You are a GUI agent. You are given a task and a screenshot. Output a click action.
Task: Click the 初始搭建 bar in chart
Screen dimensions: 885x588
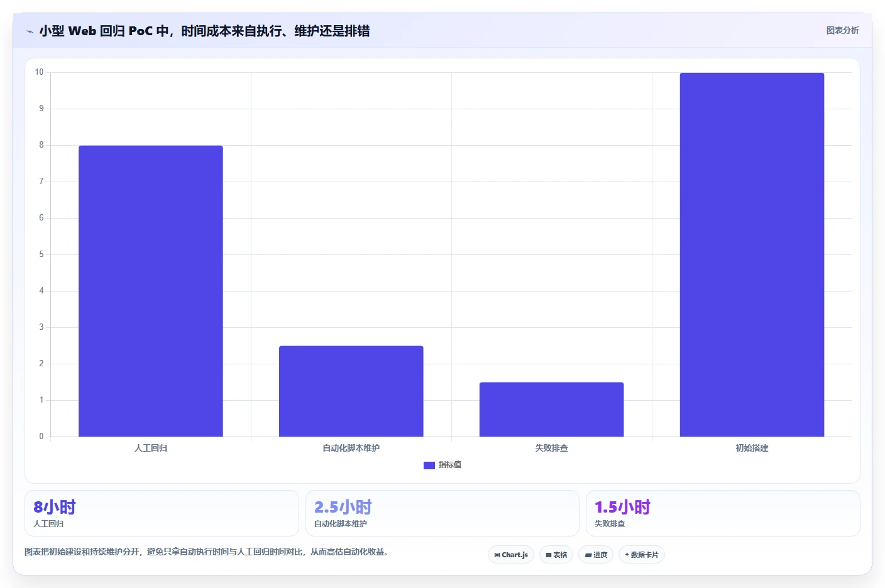752,254
